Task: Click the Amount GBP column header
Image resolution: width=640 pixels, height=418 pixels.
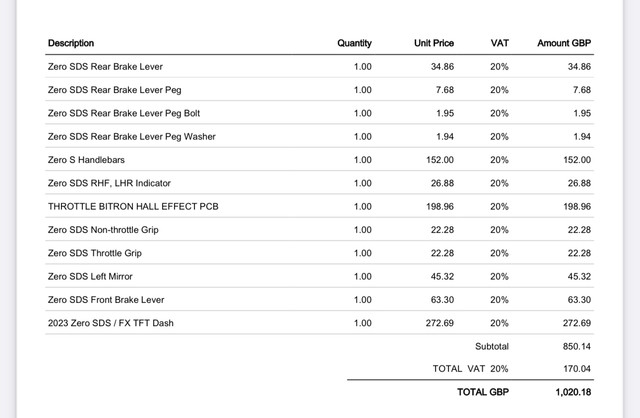Action: point(564,43)
